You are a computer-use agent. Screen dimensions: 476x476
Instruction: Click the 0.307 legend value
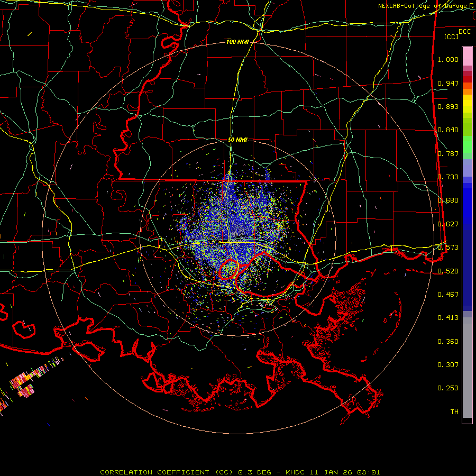pyautogui.click(x=448, y=364)
